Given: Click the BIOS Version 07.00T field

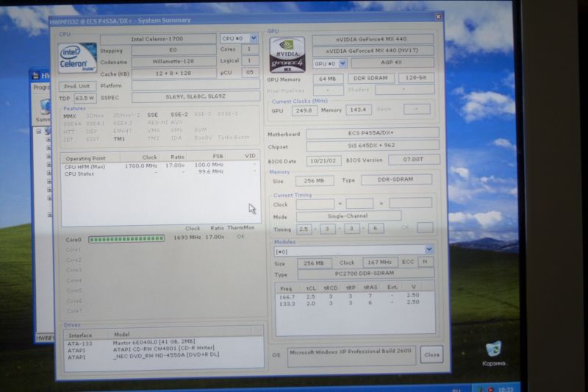Looking at the screenshot, I should (x=414, y=160).
